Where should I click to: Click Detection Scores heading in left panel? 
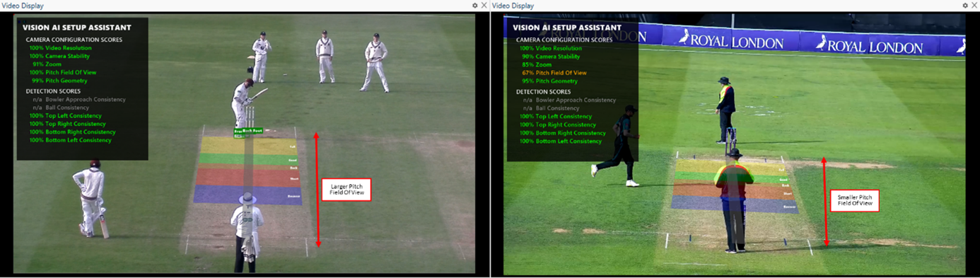click(53, 91)
